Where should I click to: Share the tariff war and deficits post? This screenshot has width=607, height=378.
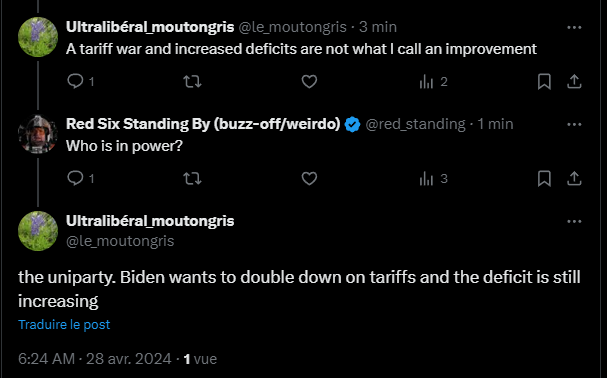tap(574, 81)
